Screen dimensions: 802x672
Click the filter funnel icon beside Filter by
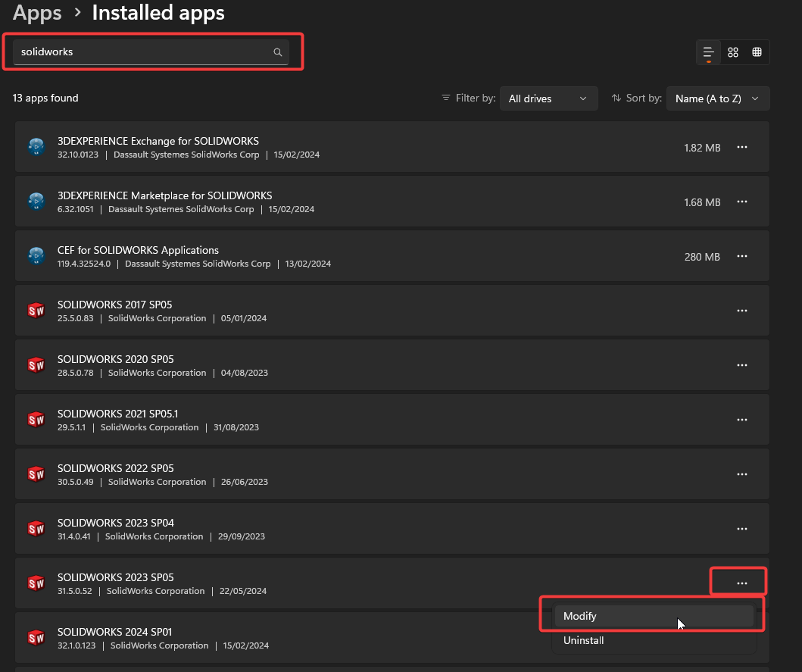(x=446, y=98)
